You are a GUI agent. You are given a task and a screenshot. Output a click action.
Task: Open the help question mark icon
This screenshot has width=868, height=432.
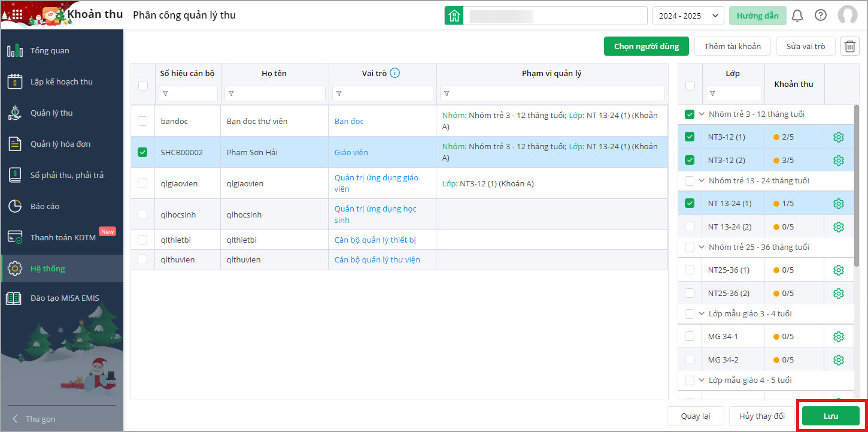pos(821,16)
